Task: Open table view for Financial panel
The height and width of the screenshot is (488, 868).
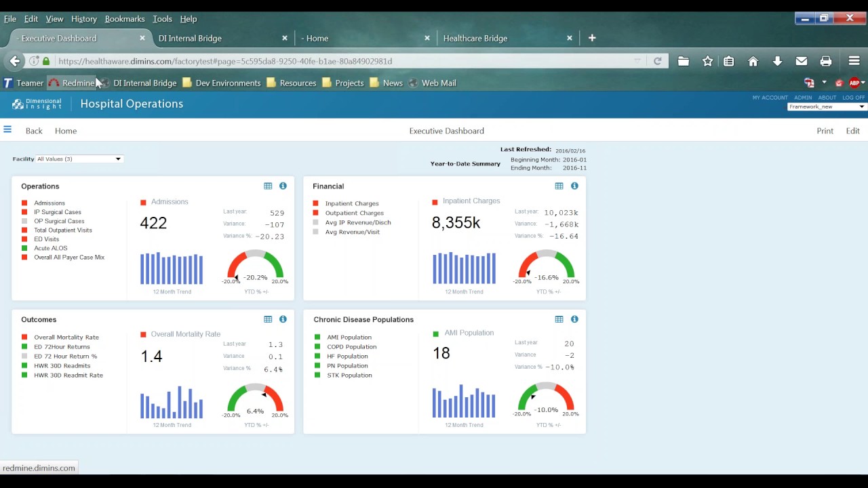Action: pos(559,186)
